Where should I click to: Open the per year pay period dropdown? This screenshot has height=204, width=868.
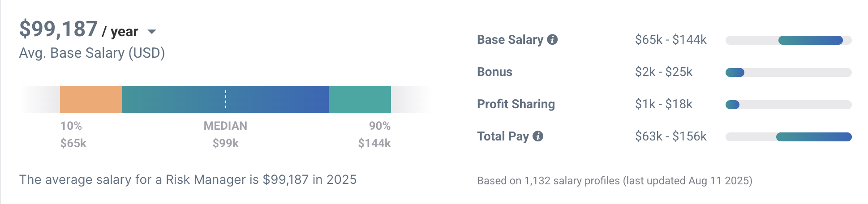pyautogui.click(x=151, y=31)
